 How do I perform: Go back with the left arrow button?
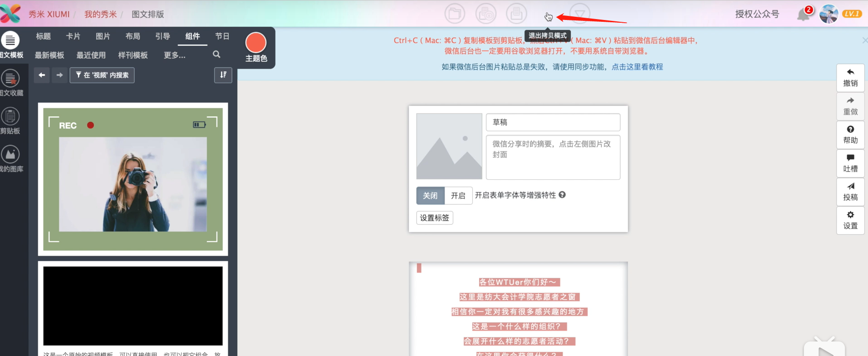click(x=42, y=75)
